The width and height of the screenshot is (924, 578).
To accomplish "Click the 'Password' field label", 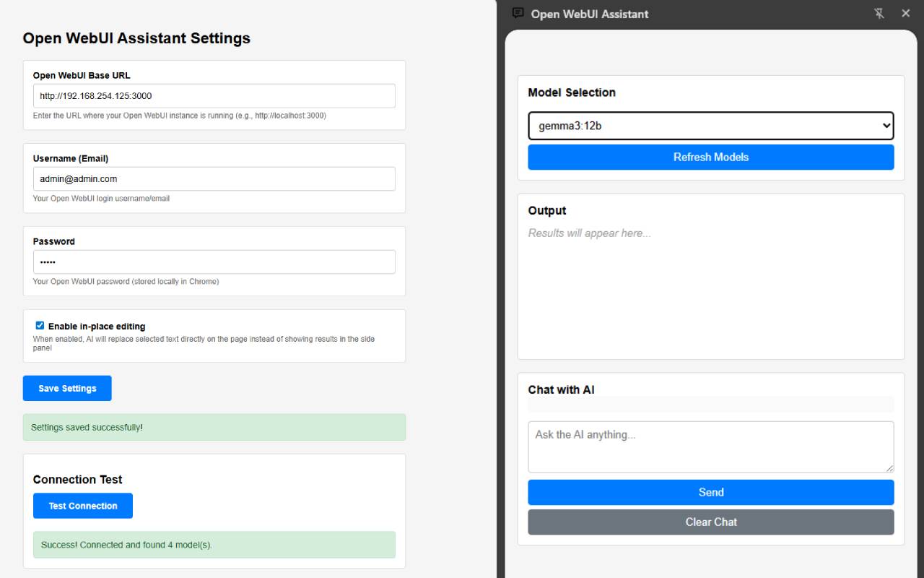I will [x=54, y=241].
